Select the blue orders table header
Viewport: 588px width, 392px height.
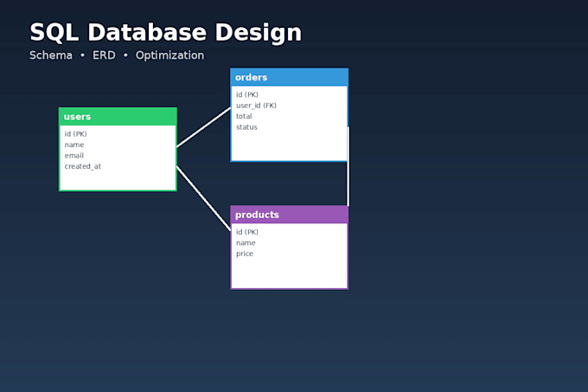pyautogui.click(x=289, y=77)
